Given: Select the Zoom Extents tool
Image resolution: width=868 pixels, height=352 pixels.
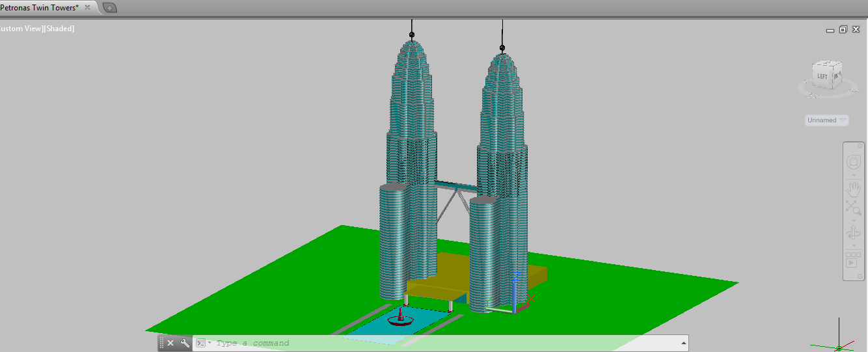Looking at the screenshot, I should point(854,208).
